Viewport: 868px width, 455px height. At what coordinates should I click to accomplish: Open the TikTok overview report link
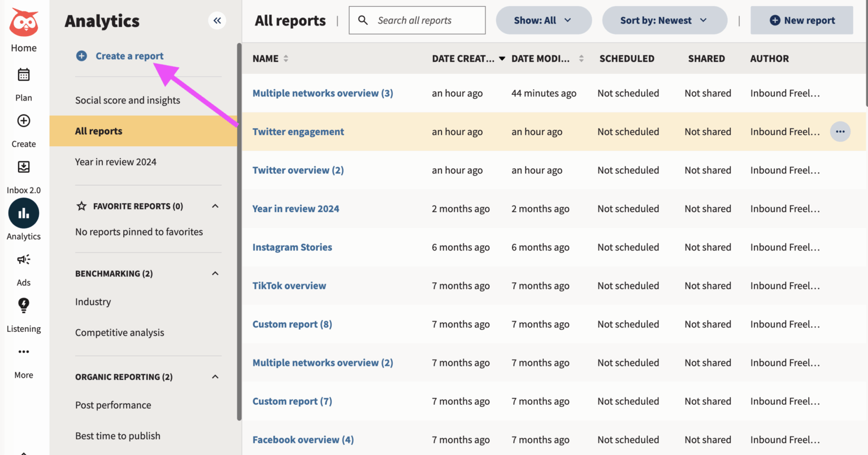pos(289,286)
